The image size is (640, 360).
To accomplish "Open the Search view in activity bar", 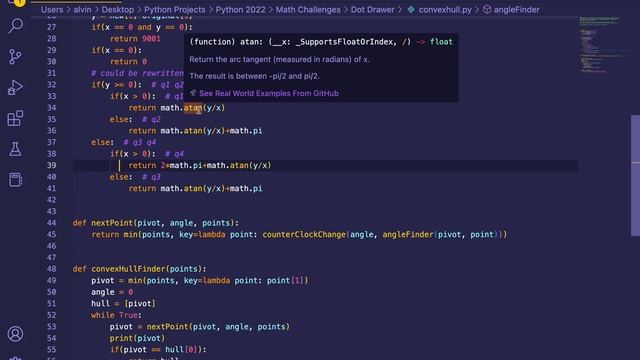I will click(15, 26).
